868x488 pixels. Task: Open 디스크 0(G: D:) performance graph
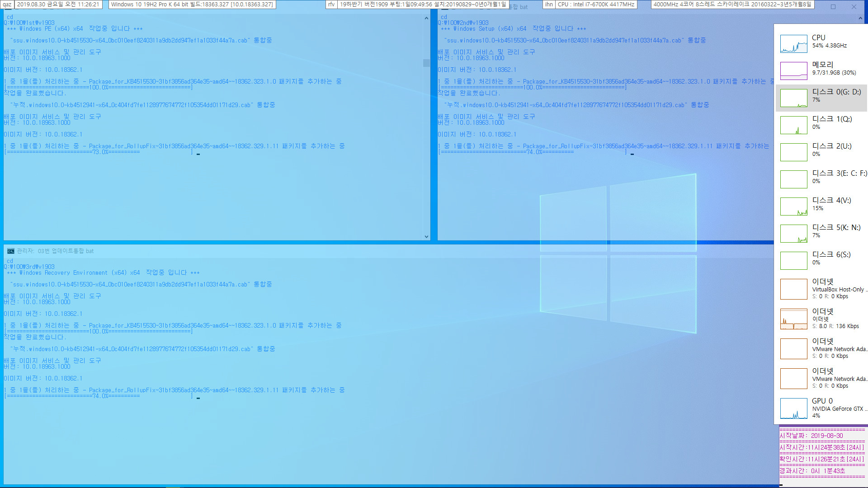click(x=793, y=98)
